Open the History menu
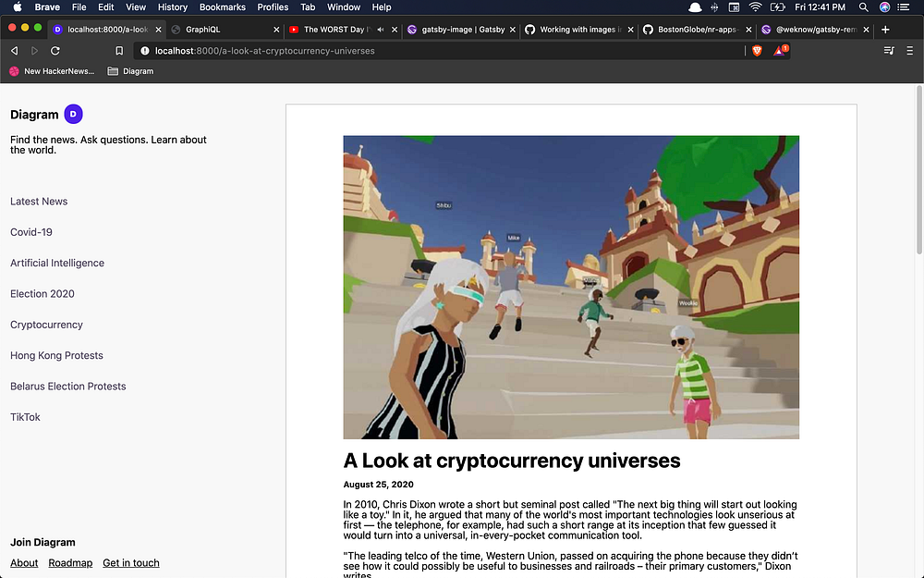 pyautogui.click(x=173, y=7)
